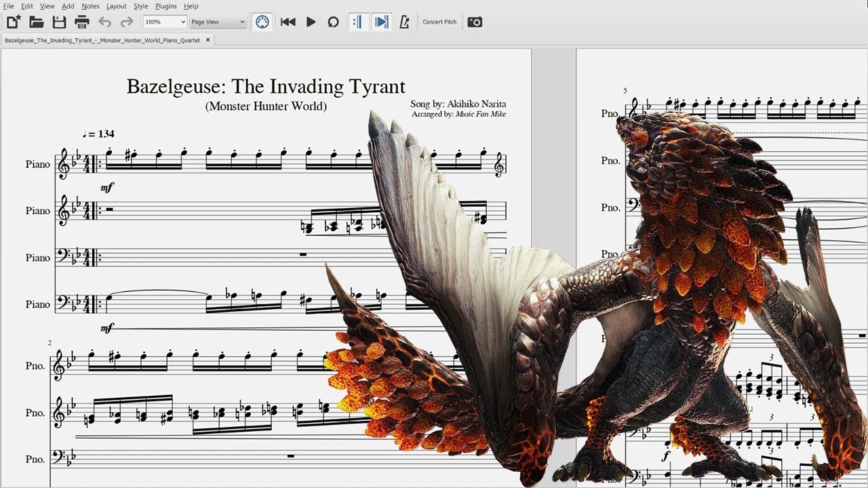Screen dimensions: 868x488
Task: Select the fourth Piano label on the bass staff
Action: [38, 304]
